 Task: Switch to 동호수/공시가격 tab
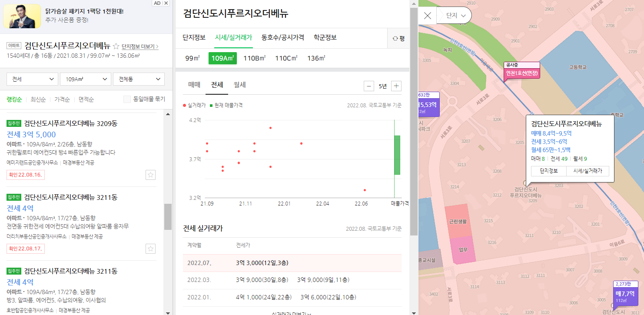click(283, 37)
